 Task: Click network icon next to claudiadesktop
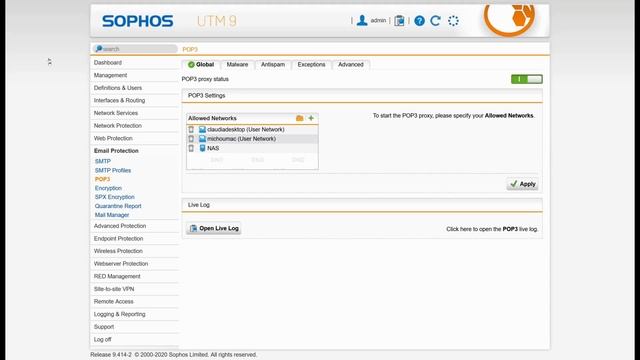[x=202, y=129]
